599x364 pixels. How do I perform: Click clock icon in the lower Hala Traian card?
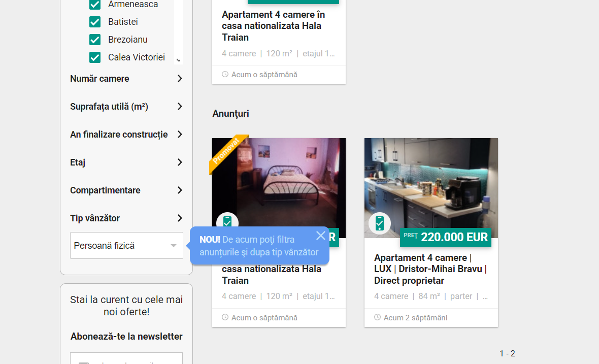pyautogui.click(x=225, y=317)
